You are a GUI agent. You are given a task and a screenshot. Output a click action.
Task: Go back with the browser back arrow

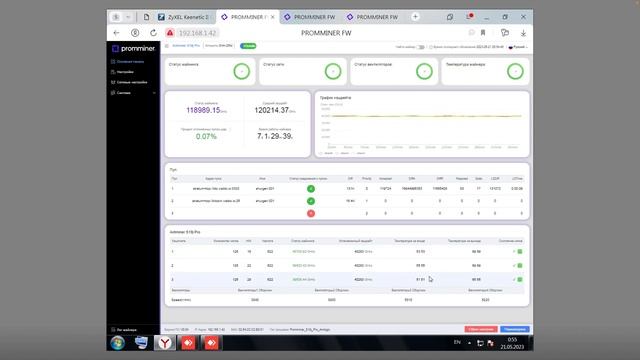[116, 33]
